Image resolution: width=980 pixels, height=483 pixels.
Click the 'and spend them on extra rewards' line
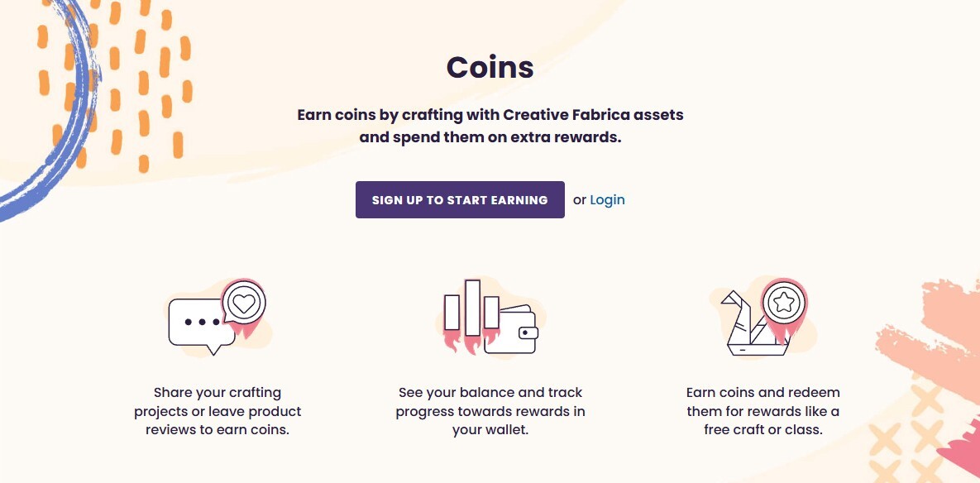(x=490, y=137)
